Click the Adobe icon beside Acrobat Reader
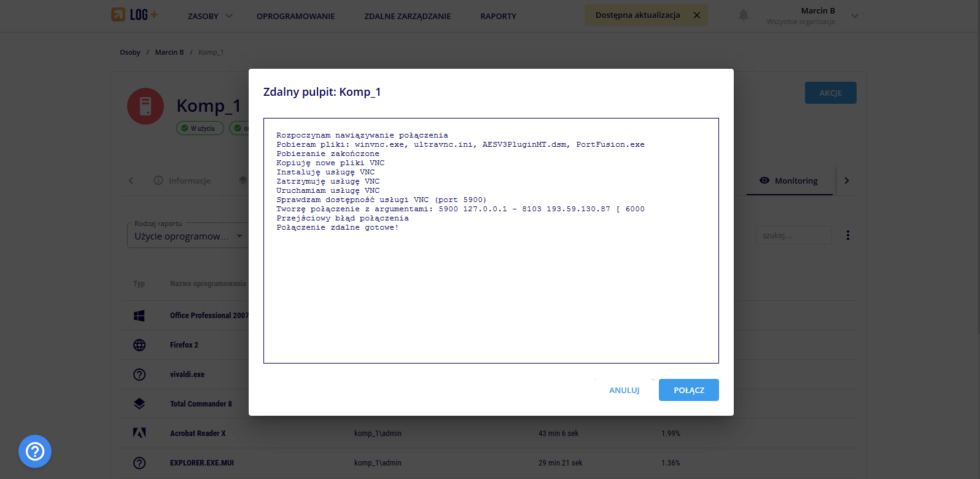 tap(139, 434)
